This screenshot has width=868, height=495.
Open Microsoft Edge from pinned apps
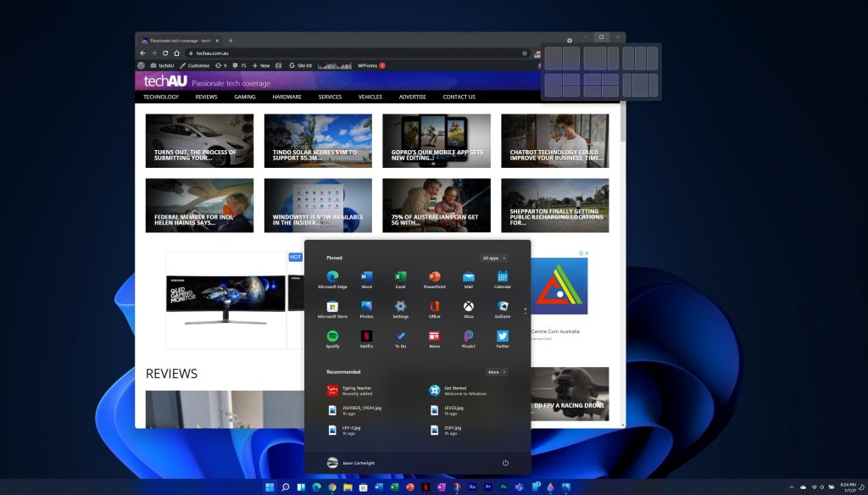click(x=332, y=278)
